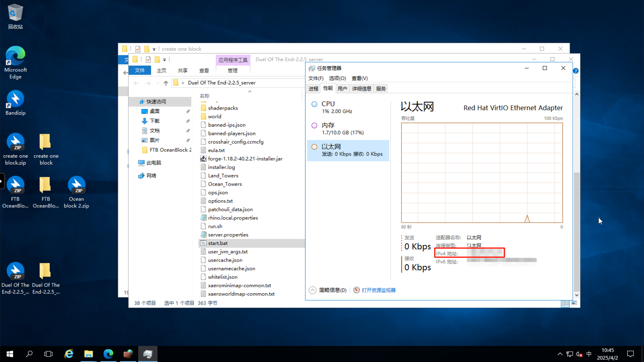This screenshot has width=644, height=362.
Task: Click Explorer's up-directory arrow
Action: 166,83
